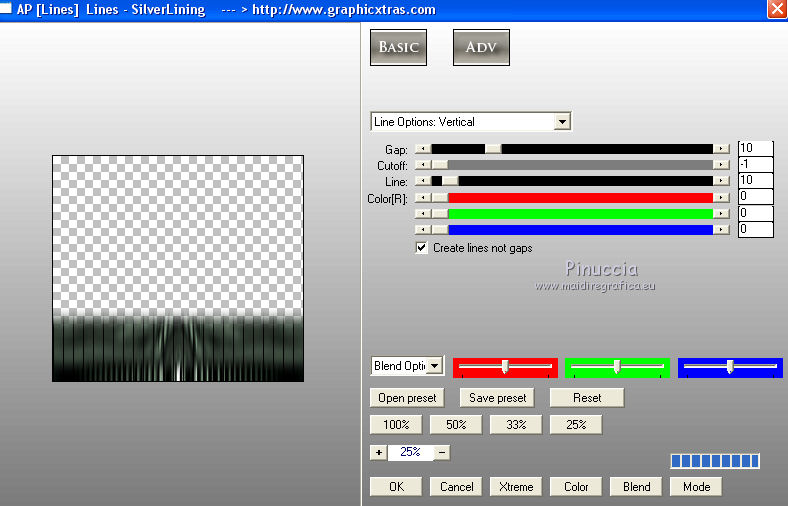Click the 25% zoom readout between plus and minus
This screenshot has height=506, width=788.
(410, 452)
